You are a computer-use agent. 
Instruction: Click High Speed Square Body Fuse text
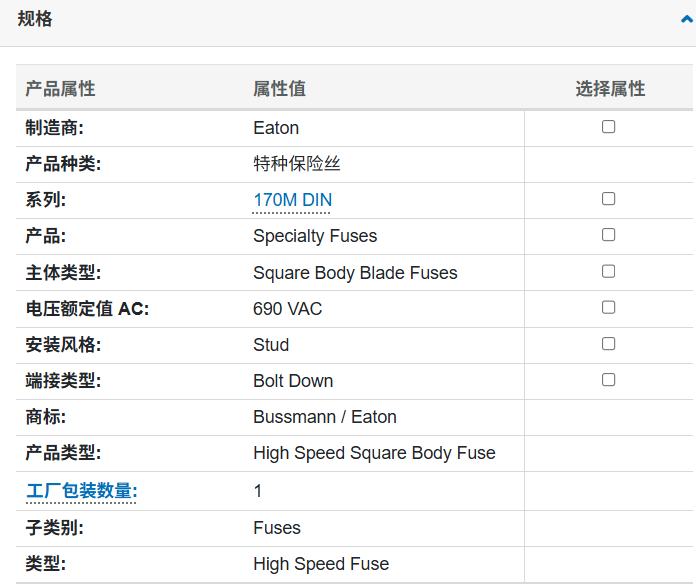pyautogui.click(x=374, y=453)
